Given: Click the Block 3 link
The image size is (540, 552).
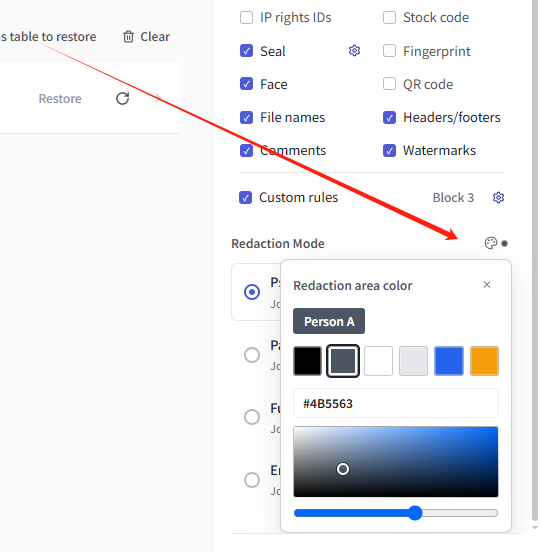Looking at the screenshot, I should tap(453, 197).
